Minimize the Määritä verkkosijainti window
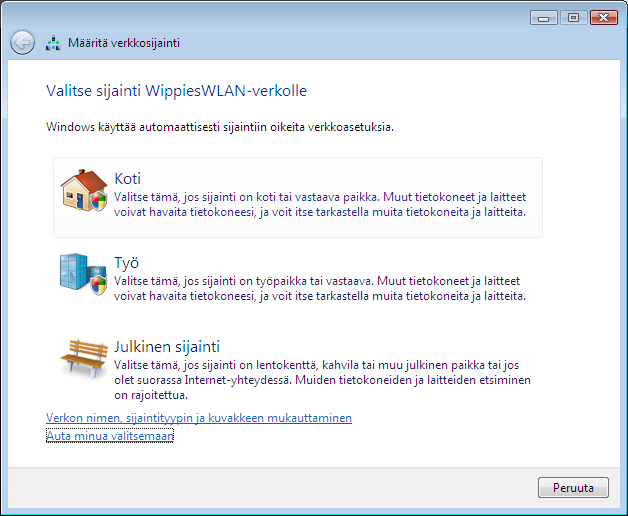 pyautogui.click(x=545, y=17)
